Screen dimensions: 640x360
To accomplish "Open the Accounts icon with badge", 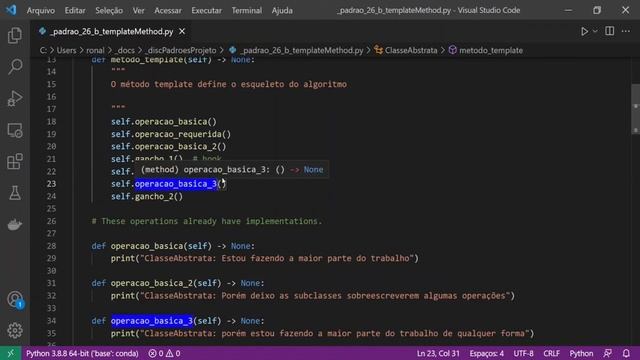I will pyautogui.click(x=15, y=300).
